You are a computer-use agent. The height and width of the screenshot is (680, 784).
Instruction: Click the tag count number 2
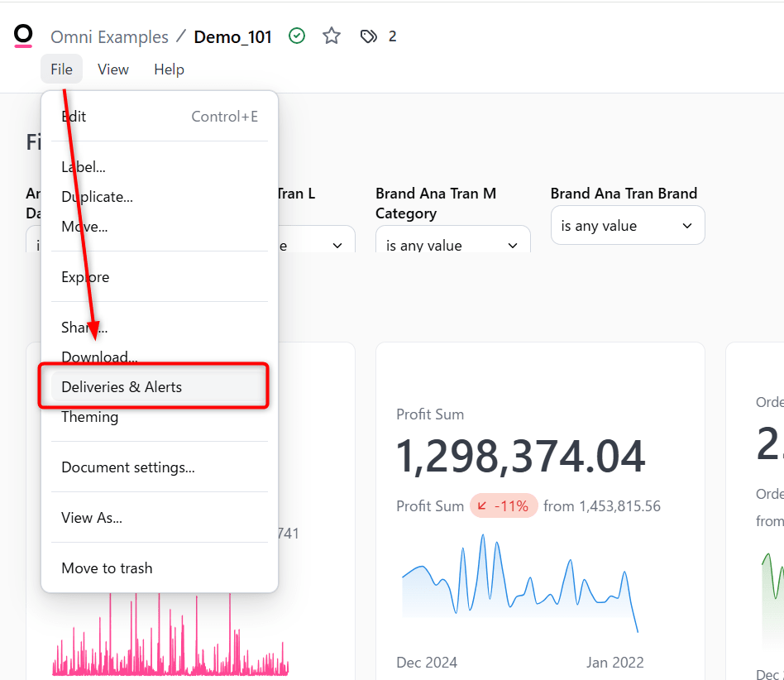(393, 36)
